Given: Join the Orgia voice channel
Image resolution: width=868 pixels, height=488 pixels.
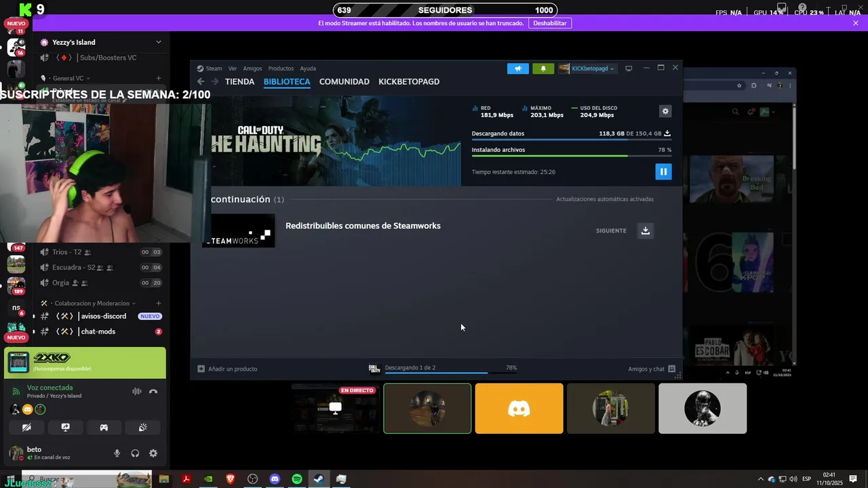Looking at the screenshot, I should tap(100, 283).
